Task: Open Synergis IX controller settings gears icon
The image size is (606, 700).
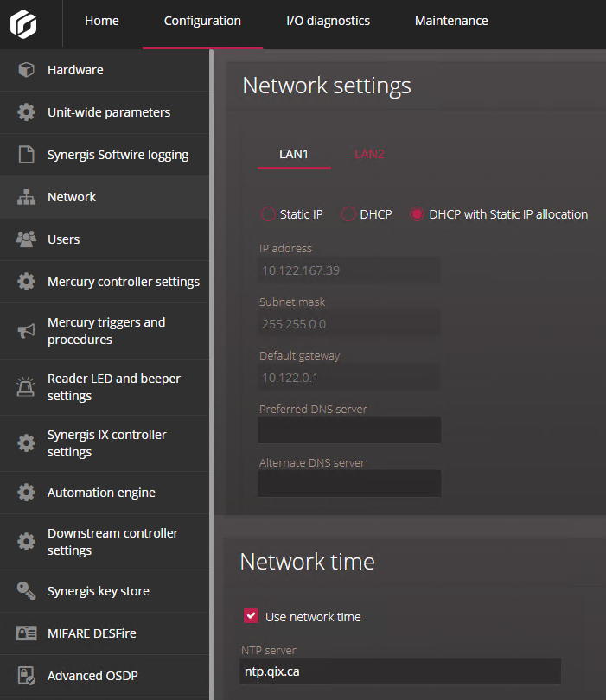Action: (24, 443)
